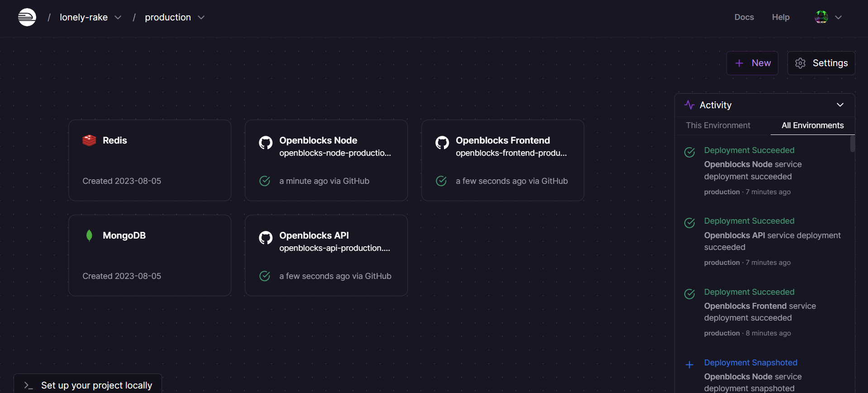Click openblocks-node-productio... domain text
Screen dimensions: 868x393
[x=335, y=153]
